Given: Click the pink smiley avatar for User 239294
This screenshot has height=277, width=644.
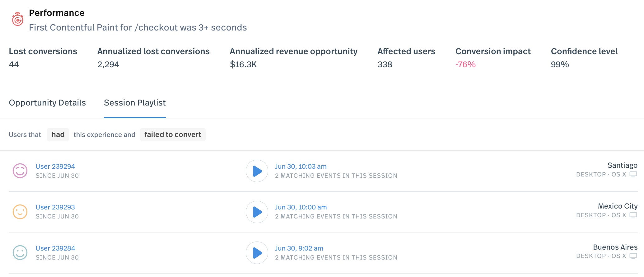Looking at the screenshot, I should coord(20,171).
